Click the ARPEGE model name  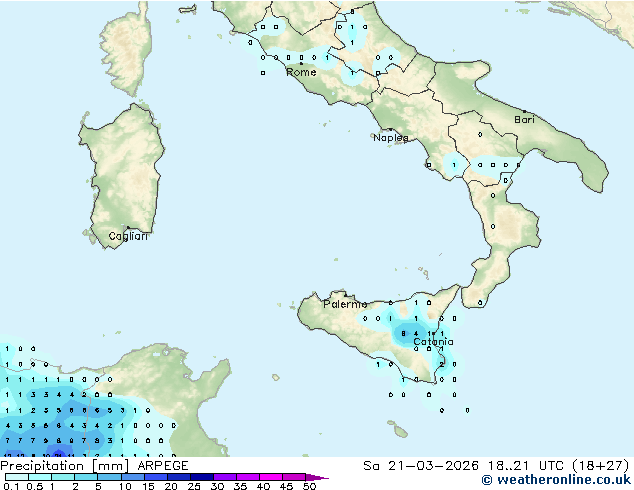click(163, 466)
